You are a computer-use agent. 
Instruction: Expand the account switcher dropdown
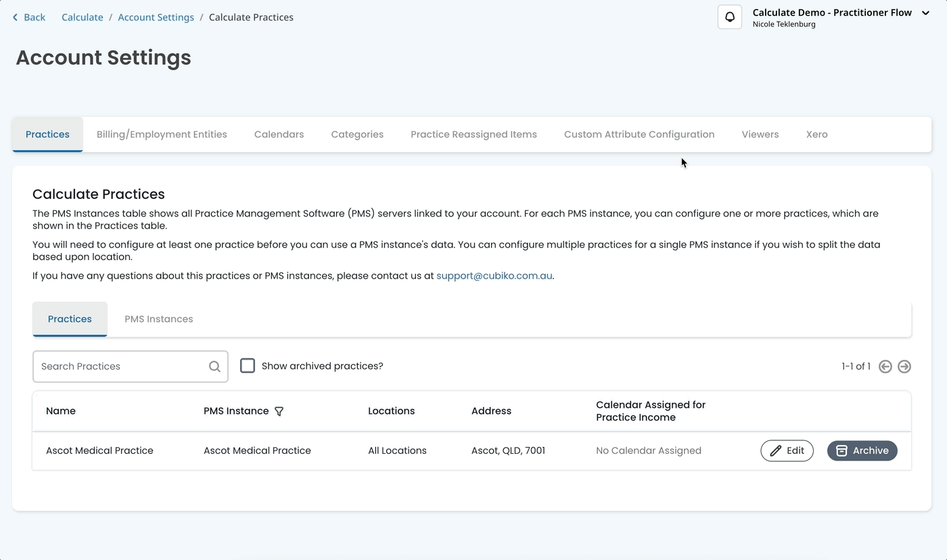(x=925, y=13)
